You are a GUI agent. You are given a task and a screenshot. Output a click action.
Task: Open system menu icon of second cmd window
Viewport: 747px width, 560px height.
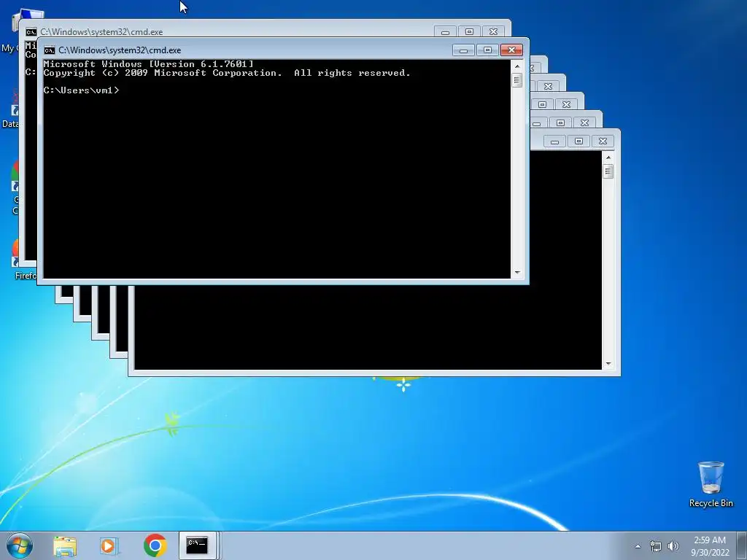31,32
